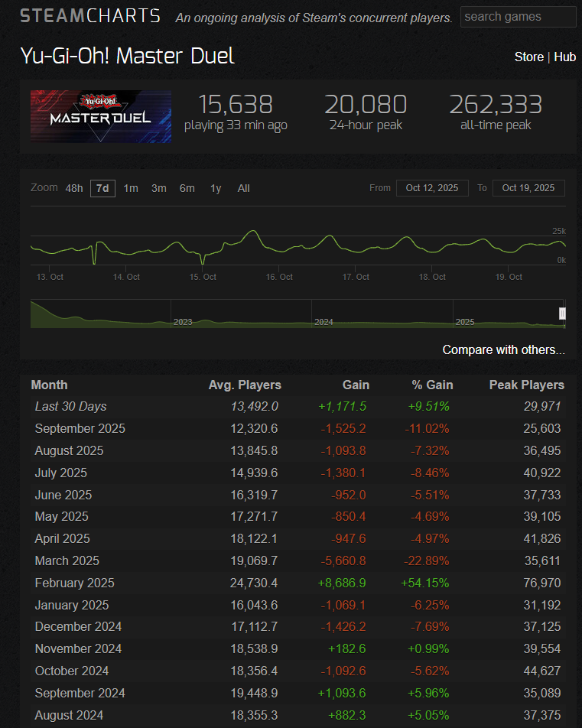Viewport: 582px width, 728px height.
Task: Click the -22.89% March gain percentage
Action: [x=427, y=561]
